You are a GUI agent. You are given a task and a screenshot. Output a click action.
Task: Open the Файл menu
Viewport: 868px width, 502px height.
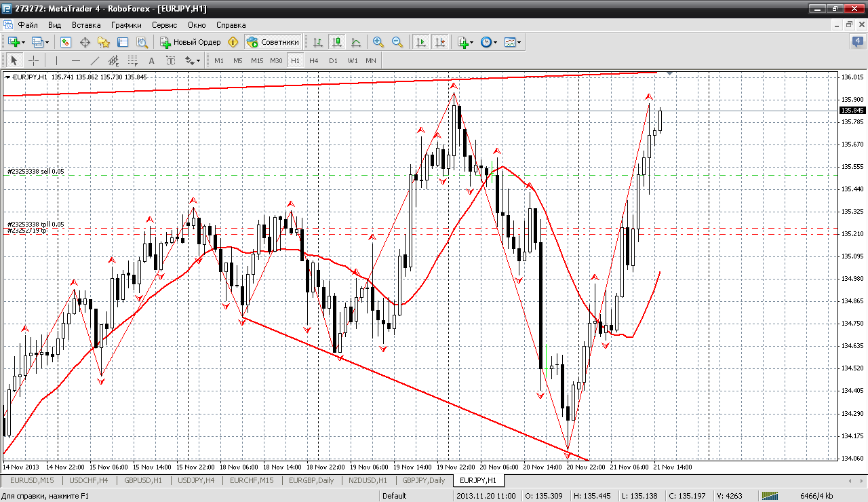tap(28, 24)
